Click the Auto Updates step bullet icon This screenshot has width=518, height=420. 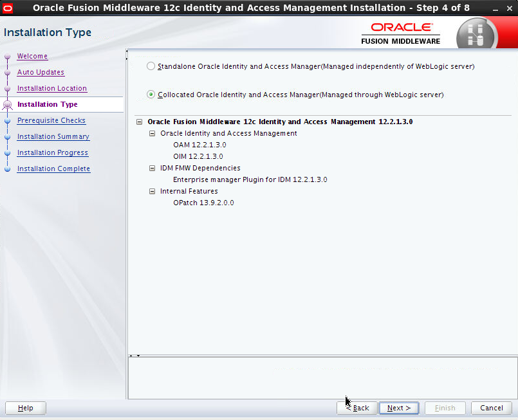pyautogui.click(x=7, y=73)
